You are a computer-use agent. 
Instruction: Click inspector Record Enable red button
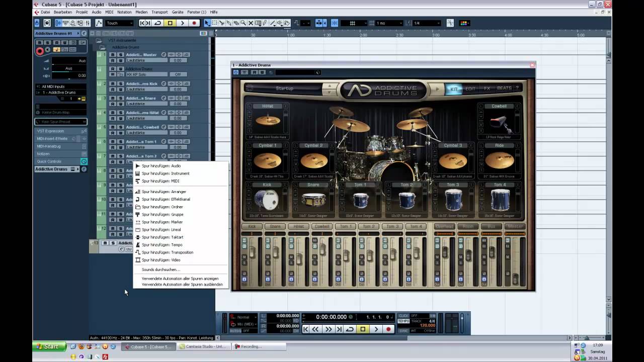coord(40,51)
